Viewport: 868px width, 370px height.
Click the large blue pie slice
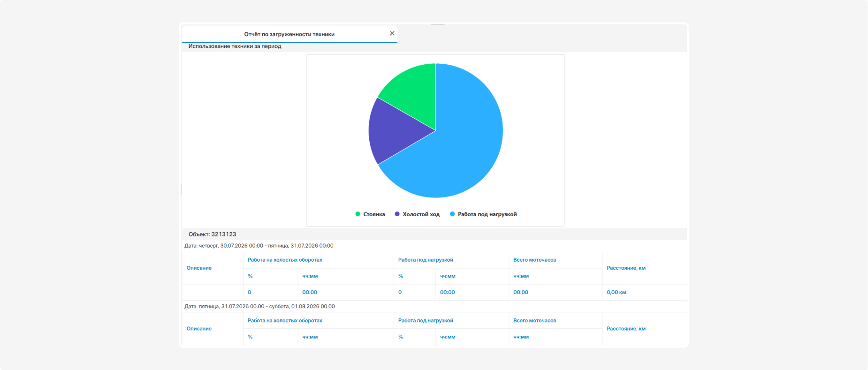click(464, 141)
